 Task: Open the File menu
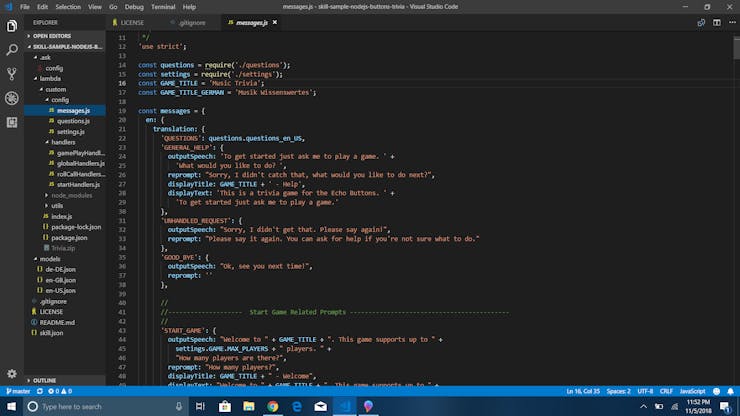click(x=25, y=7)
